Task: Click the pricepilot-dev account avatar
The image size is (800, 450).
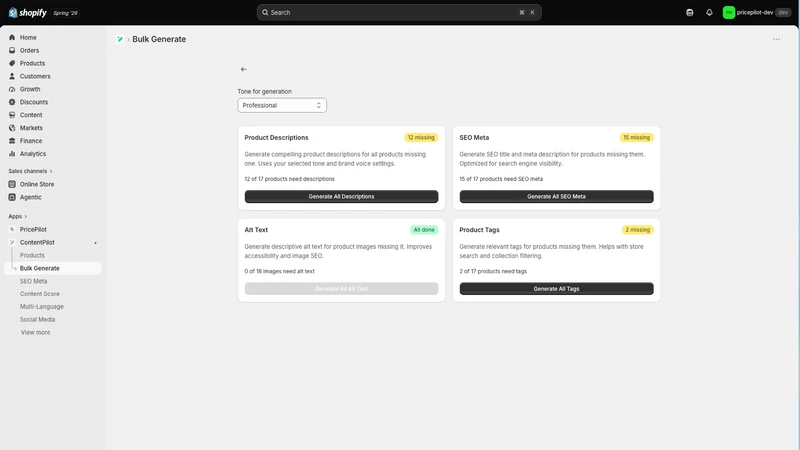Action: point(729,13)
